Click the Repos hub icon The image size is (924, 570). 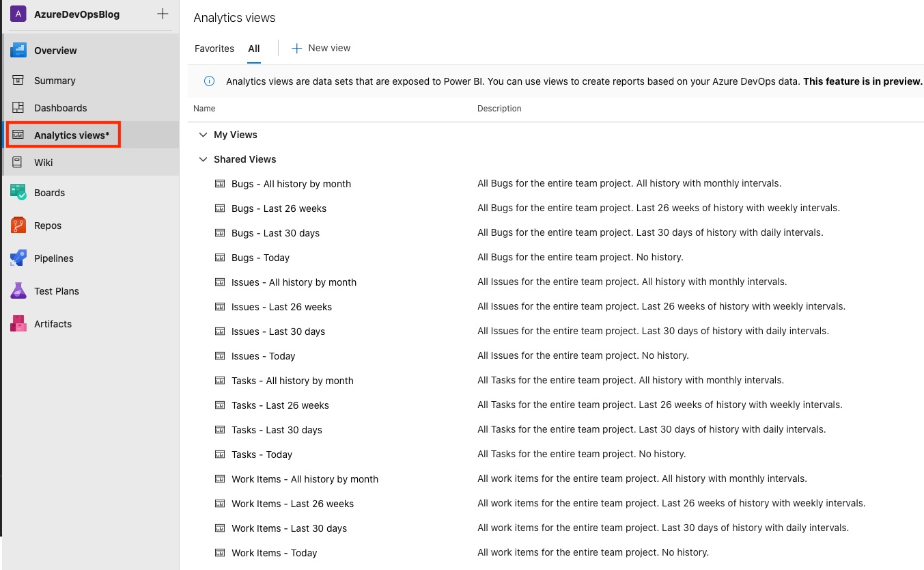pyautogui.click(x=18, y=225)
